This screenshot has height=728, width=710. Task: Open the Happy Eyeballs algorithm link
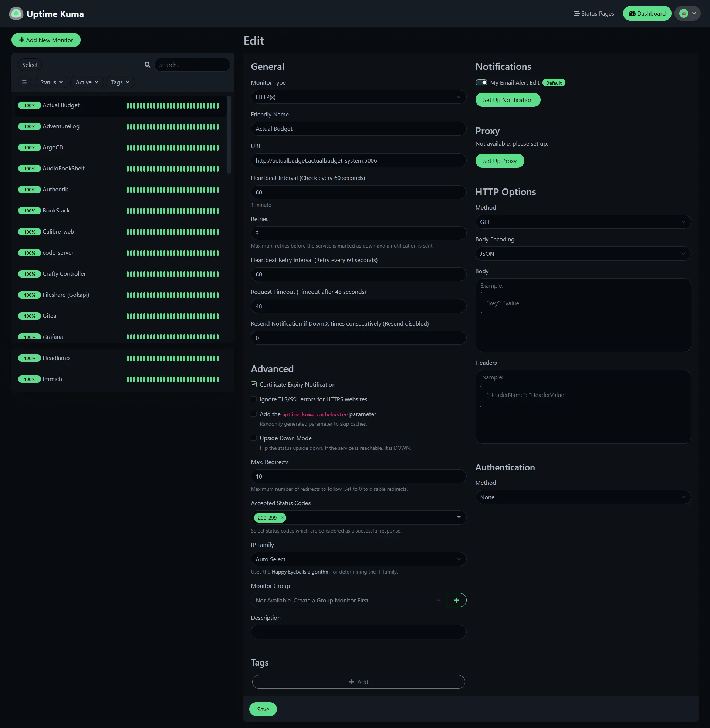click(301, 572)
